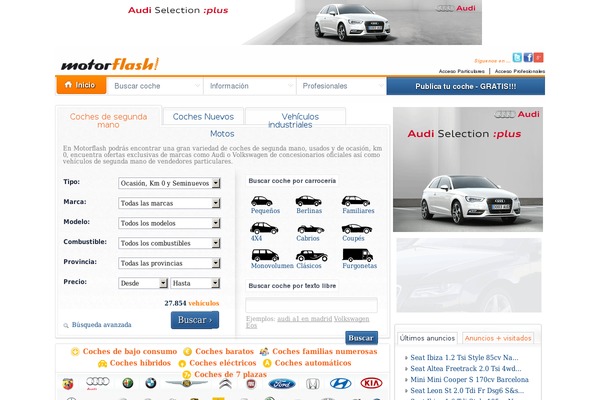Open the Mini Mini Cooper S 170cv listing

tap(469, 379)
